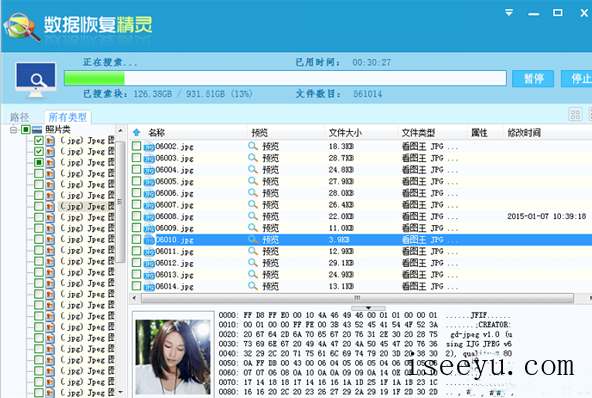Click 预览 link for 06007.jpg
Screen dimensions: 592x398
pos(270,205)
